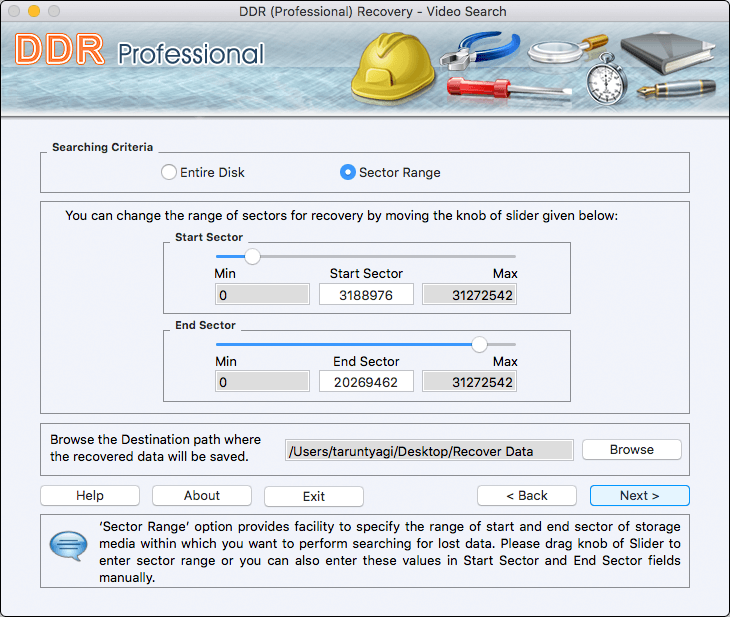Click the slider instruction text

click(x=342, y=216)
